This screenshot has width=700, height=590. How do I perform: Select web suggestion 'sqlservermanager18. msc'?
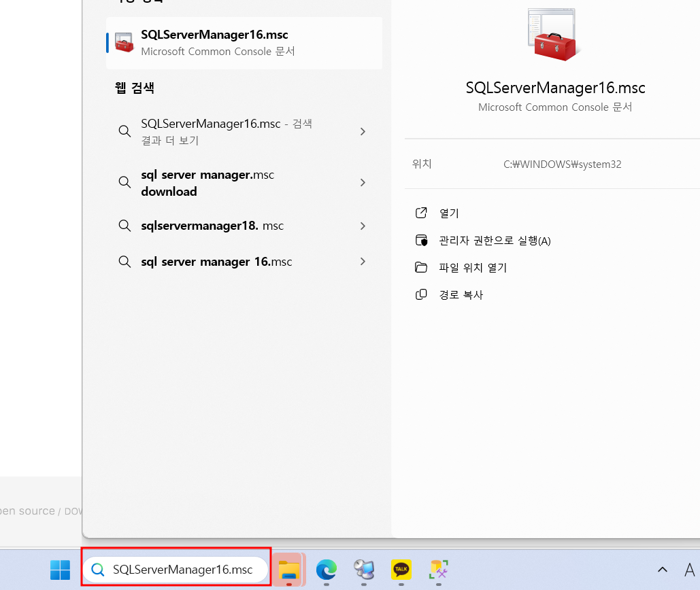[244, 226]
